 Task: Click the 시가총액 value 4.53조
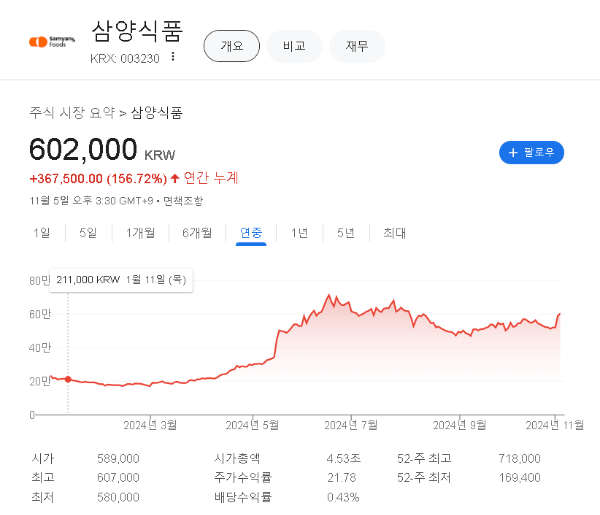click(344, 458)
